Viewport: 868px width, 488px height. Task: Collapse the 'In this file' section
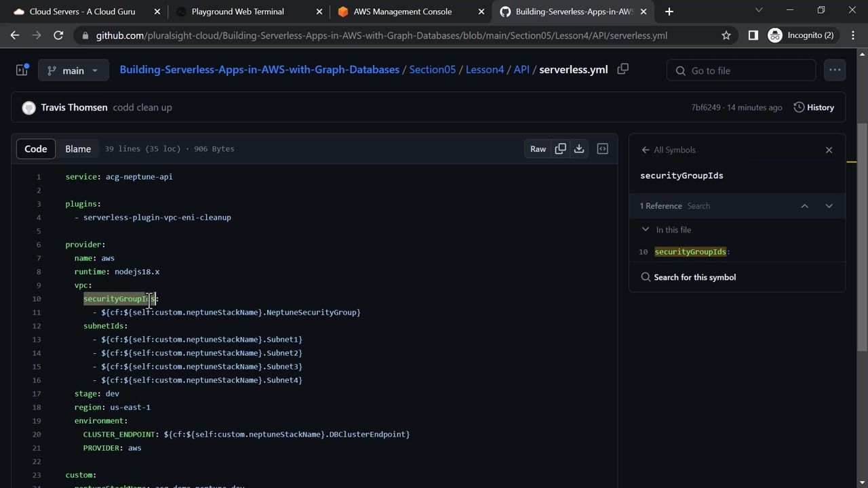[x=646, y=230]
